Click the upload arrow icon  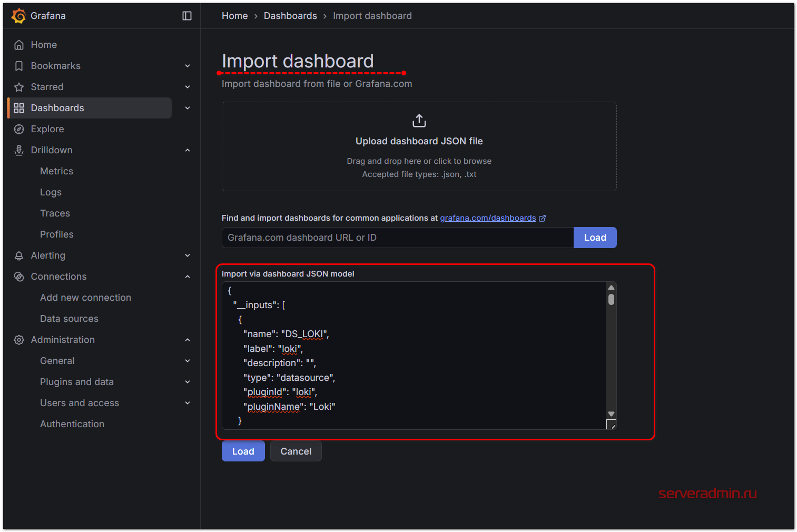coord(419,121)
